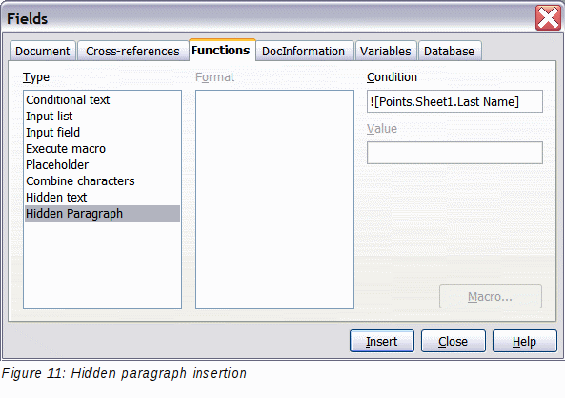Go to the DocInformation tab
This screenshot has height=398, width=566.
click(303, 51)
